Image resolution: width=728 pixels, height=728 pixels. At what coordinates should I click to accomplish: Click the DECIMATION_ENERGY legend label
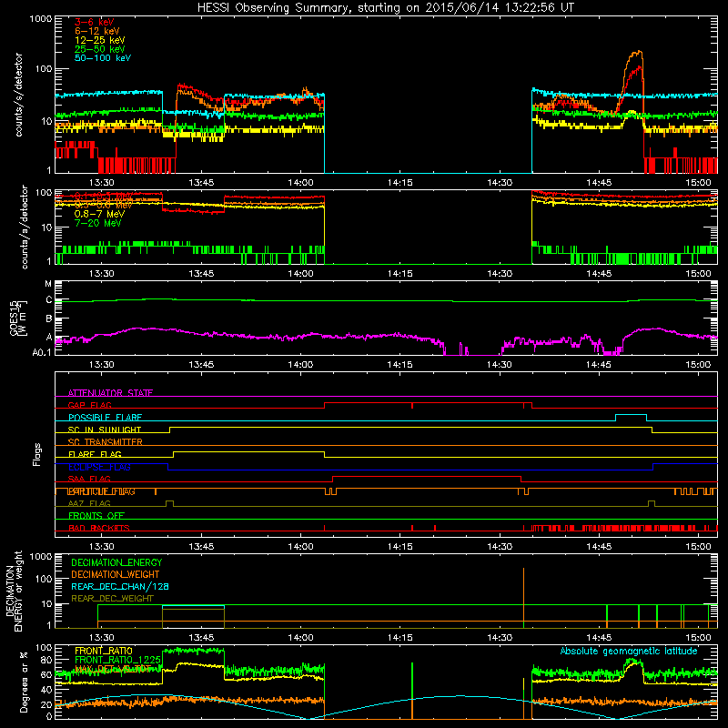(116, 562)
